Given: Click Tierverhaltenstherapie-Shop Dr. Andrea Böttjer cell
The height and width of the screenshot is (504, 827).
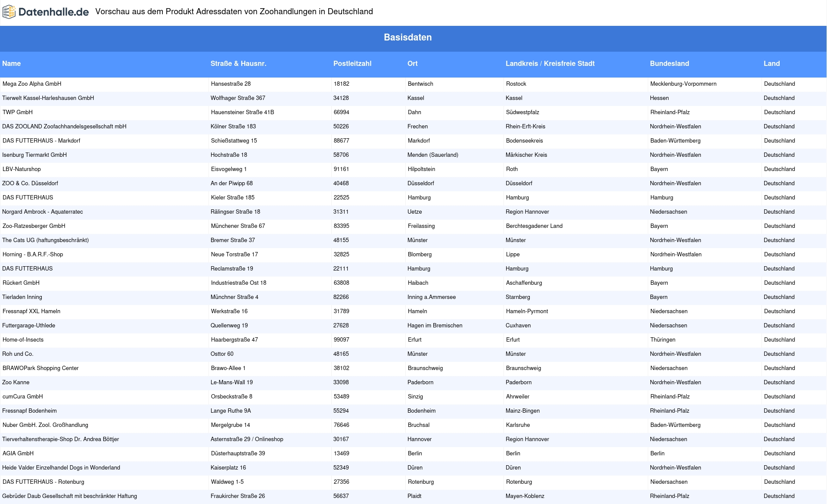Looking at the screenshot, I should 60,439.
